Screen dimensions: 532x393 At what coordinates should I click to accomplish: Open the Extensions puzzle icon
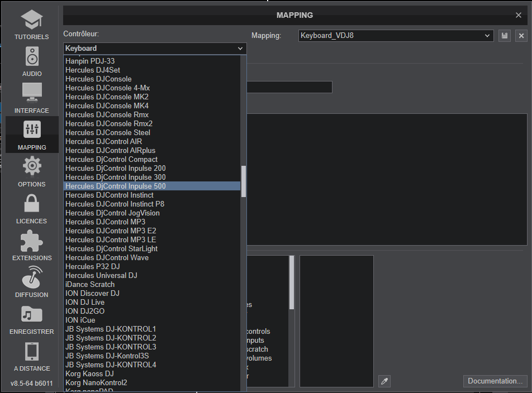[31, 241]
